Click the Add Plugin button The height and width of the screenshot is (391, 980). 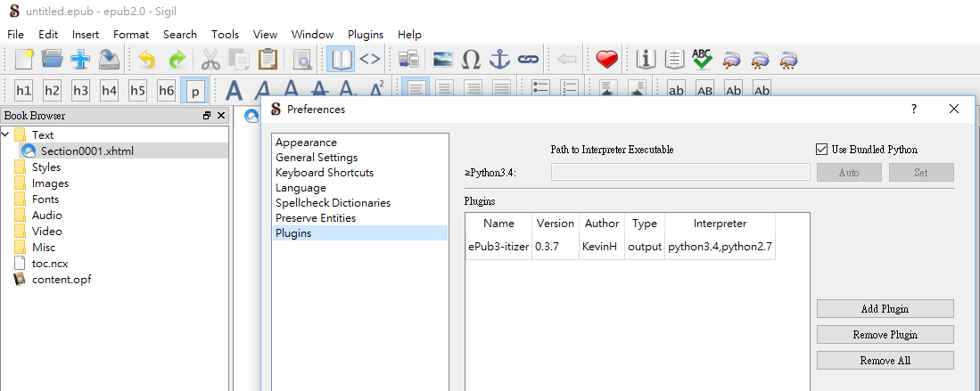885,308
